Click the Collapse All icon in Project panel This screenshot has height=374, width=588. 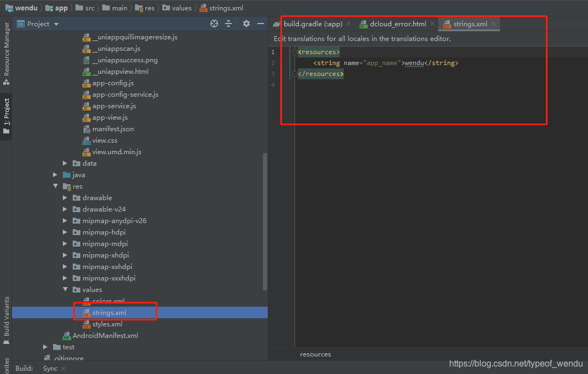(228, 24)
